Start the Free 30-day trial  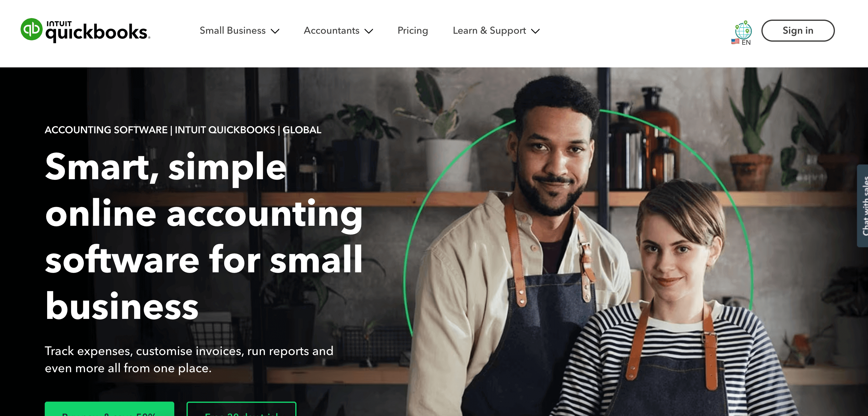click(x=241, y=409)
